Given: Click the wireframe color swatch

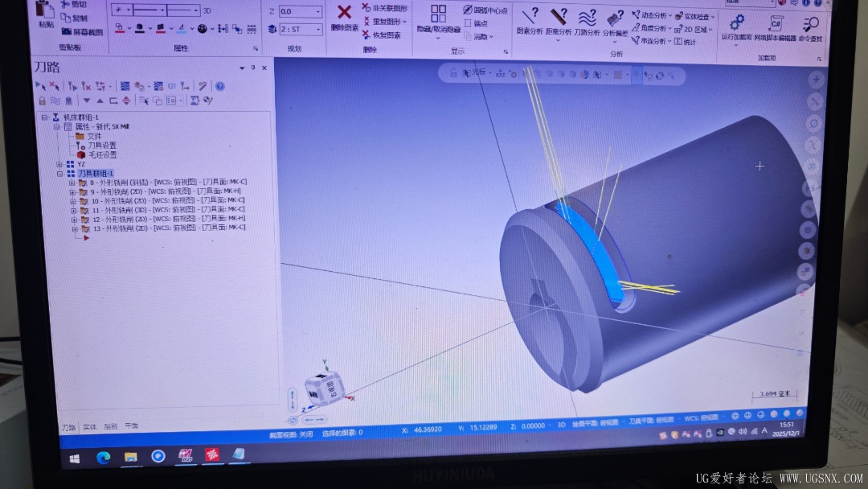Looking at the screenshot, I should pyautogui.click(x=120, y=27).
